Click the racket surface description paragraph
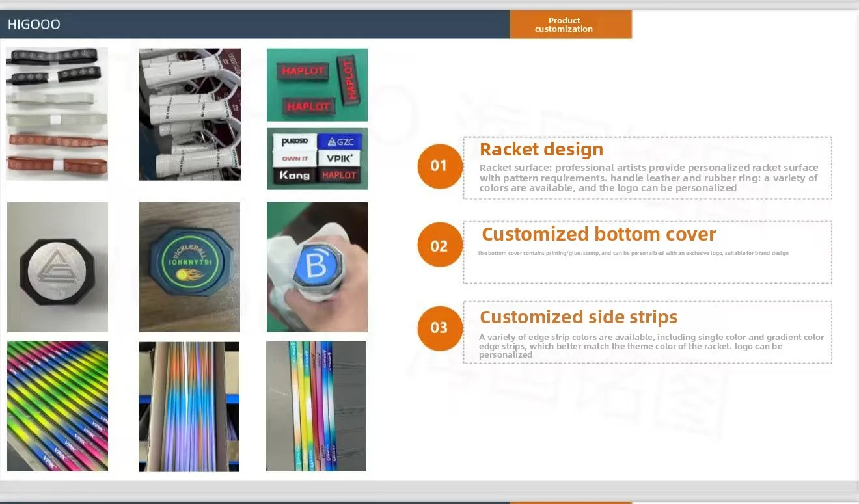Image resolution: width=859 pixels, height=504 pixels. coord(649,178)
